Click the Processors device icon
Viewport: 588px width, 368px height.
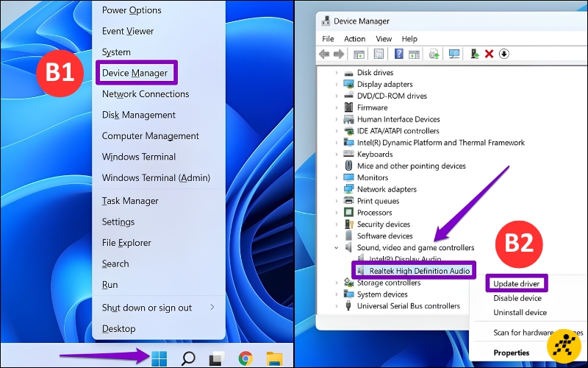[x=348, y=212]
